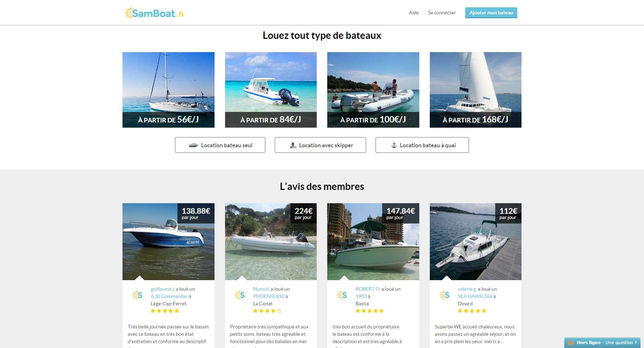Click Nuno d.'s SamBoat avatar icon

(x=239, y=295)
